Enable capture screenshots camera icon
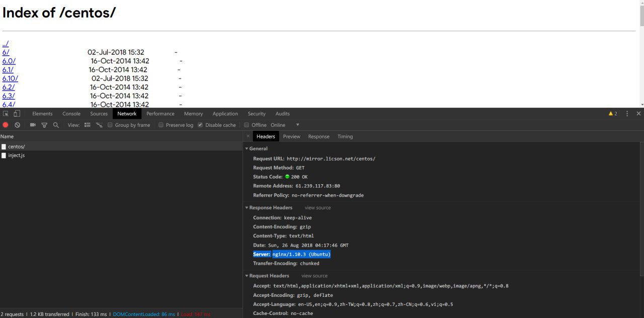This screenshot has width=644, height=318. point(33,125)
